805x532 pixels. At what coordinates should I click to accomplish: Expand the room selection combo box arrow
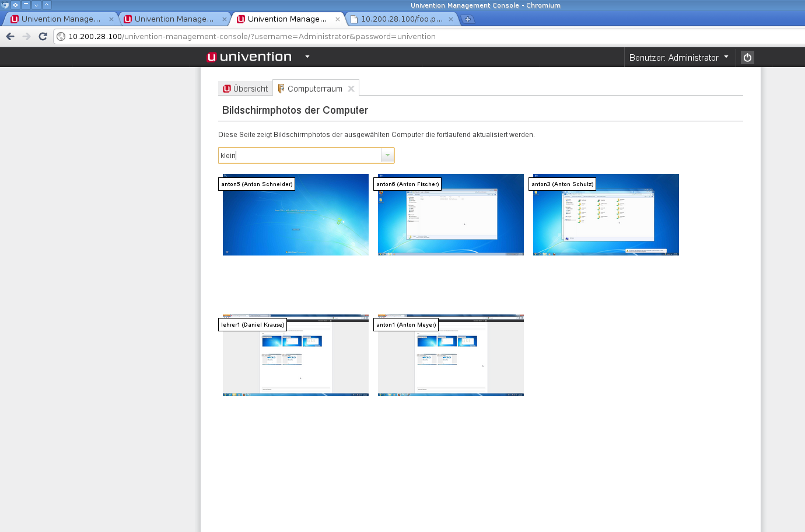click(387, 155)
